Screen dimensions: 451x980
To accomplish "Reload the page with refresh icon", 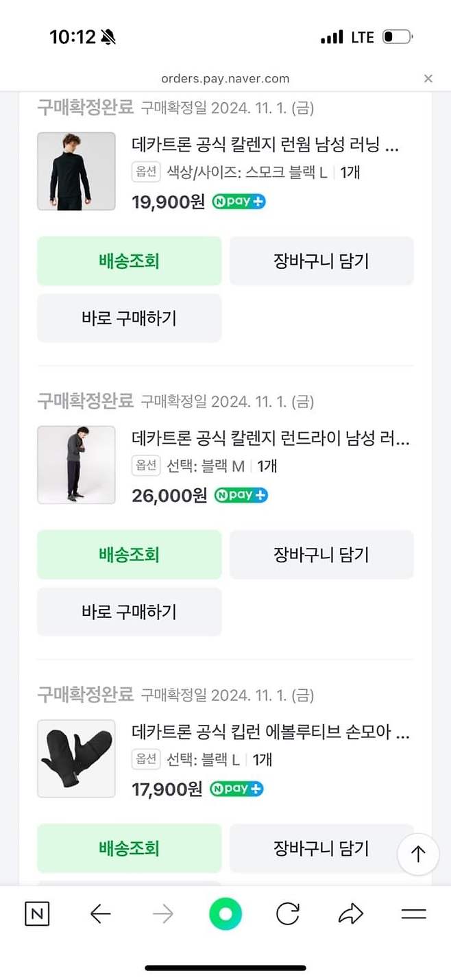I will (288, 913).
